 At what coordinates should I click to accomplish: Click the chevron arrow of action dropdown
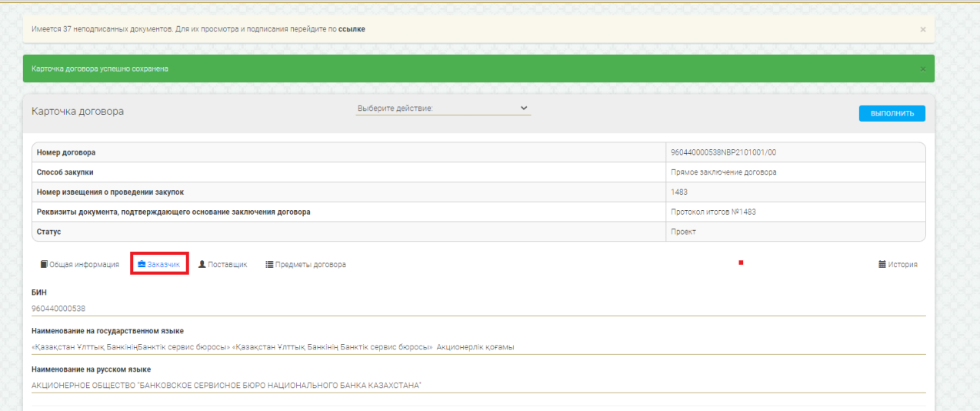[x=525, y=109]
